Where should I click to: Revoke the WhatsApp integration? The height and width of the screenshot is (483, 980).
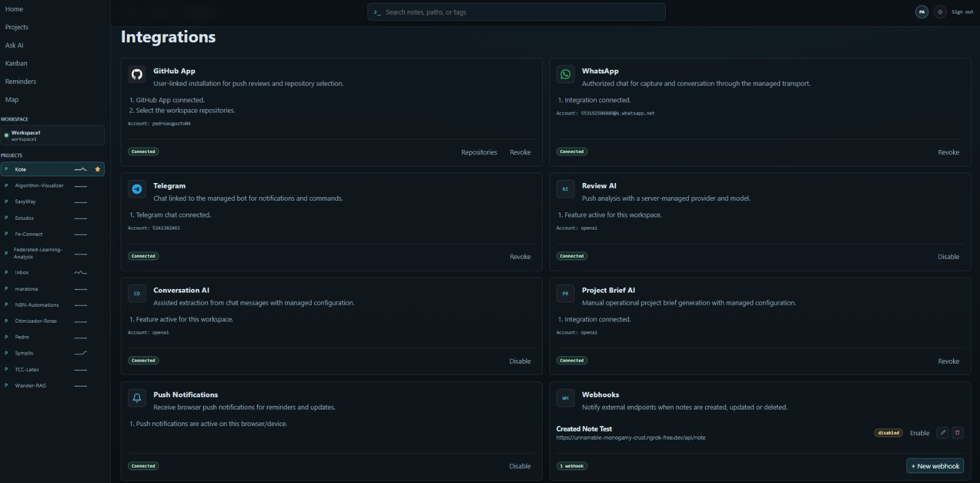948,152
